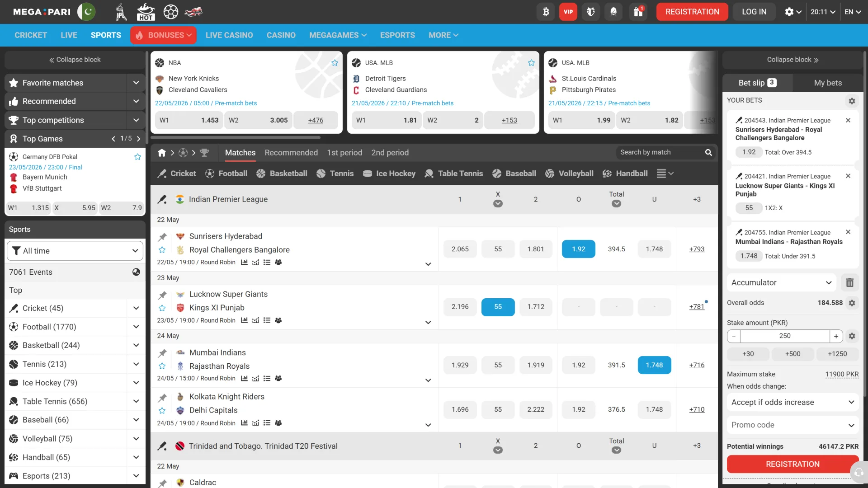
Task: Previous top game arrow
Action: point(113,139)
